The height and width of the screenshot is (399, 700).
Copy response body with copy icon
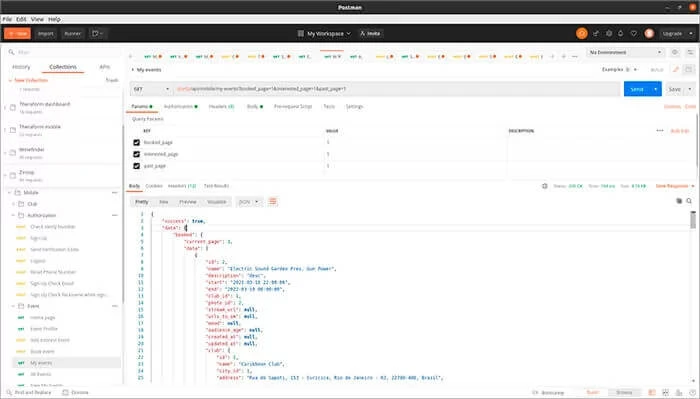pyautogui.click(x=679, y=201)
